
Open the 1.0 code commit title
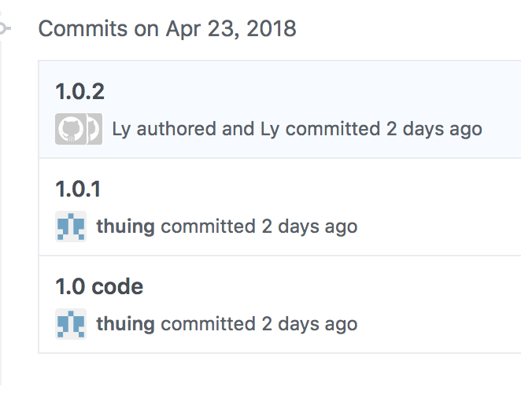tap(99, 286)
